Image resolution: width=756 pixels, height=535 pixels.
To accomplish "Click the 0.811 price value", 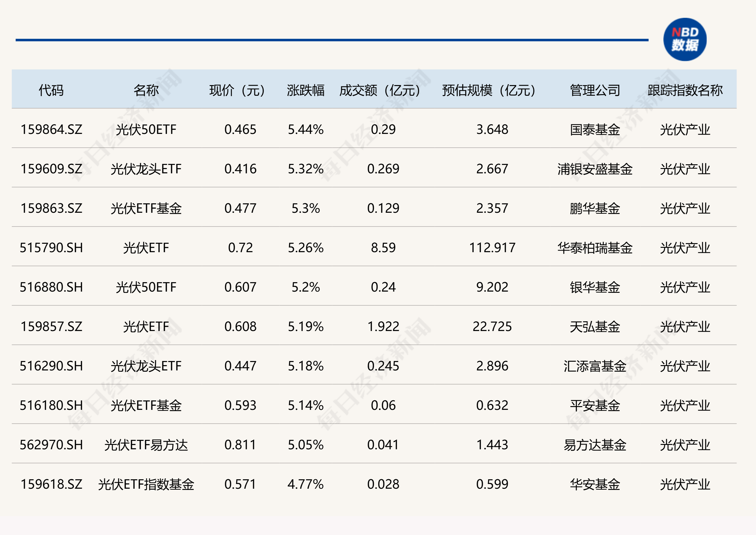I will click(x=240, y=445).
